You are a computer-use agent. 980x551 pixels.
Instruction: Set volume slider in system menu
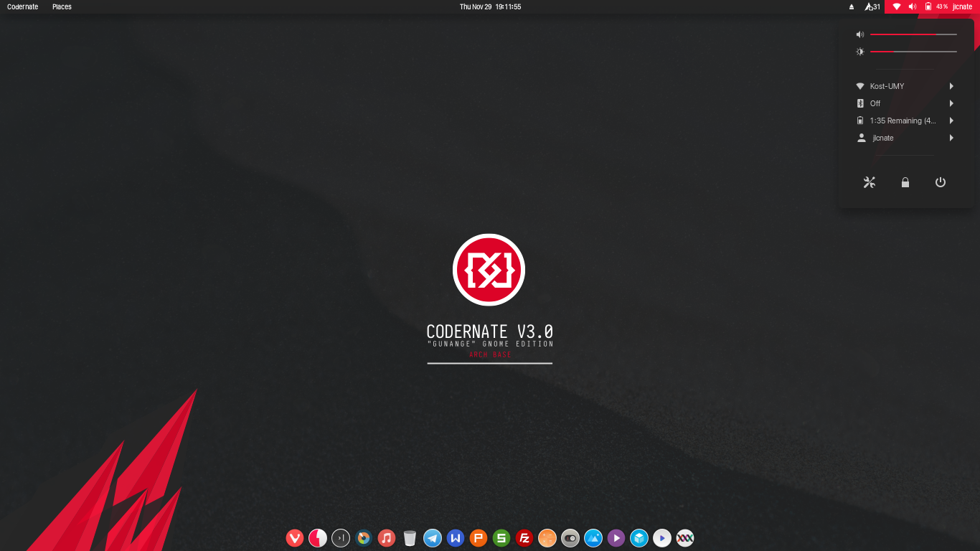click(913, 34)
